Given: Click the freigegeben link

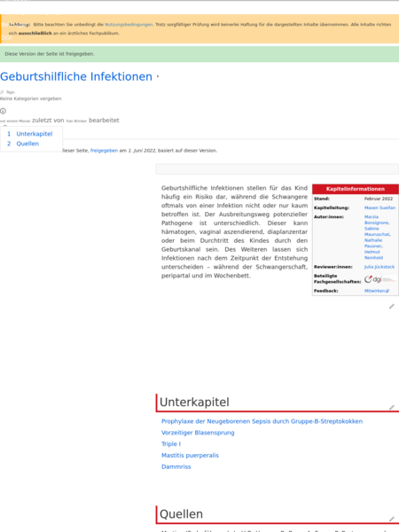Looking at the screenshot, I should pyautogui.click(x=104, y=151).
